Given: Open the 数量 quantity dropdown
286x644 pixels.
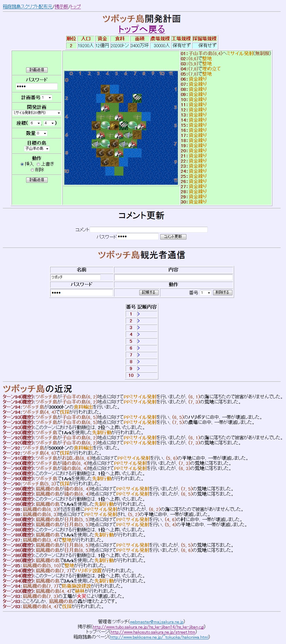Looking at the screenshot, I should click(x=41, y=133).
